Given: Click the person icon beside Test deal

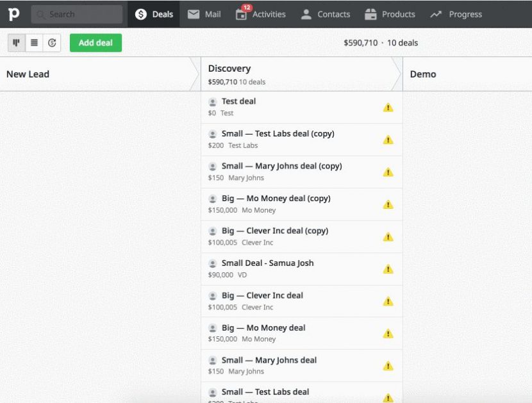Looking at the screenshot, I should (x=212, y=101).
